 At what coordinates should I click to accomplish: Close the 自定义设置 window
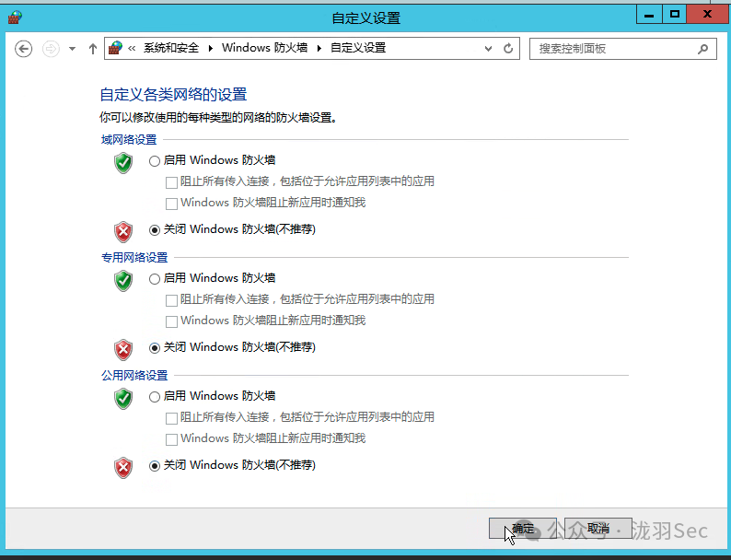point(707,15)
